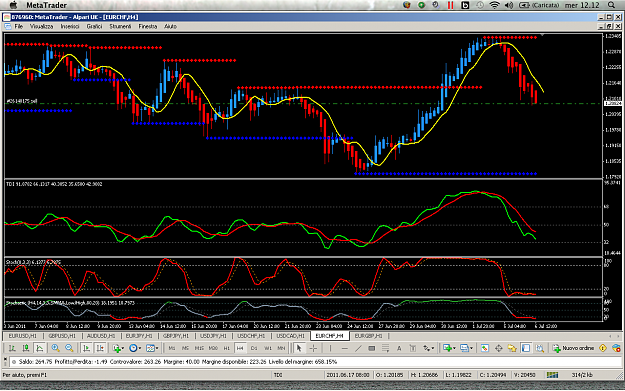Switch to the AUDUSD,H1 chart tab
The image size is (625, 391).
(x=101, y=336)
